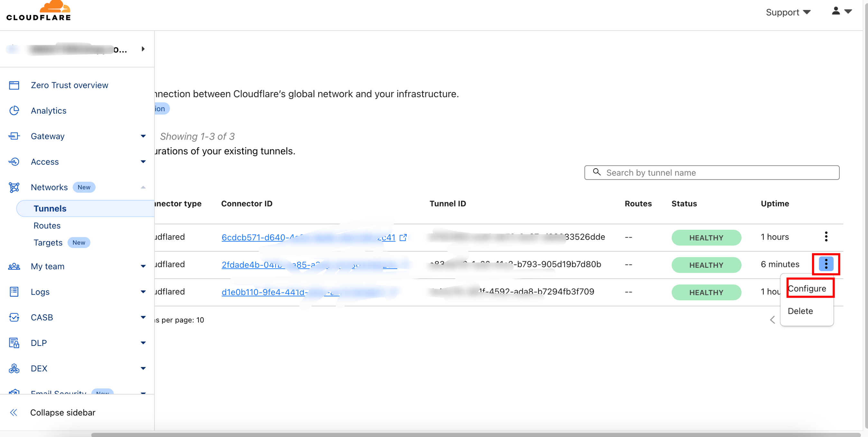Click the Search by tunnel name field
This screenshot has height=437, width=868.
[x=712, y=172]
